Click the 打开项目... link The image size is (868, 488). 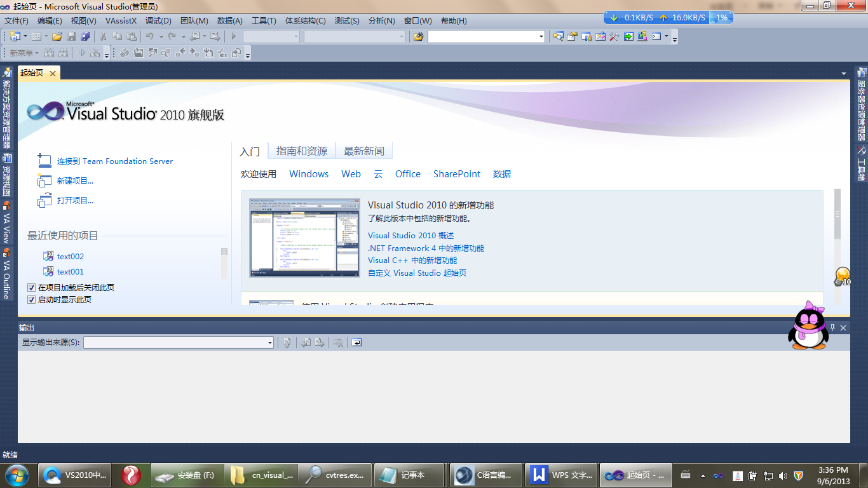pos(75,201)
